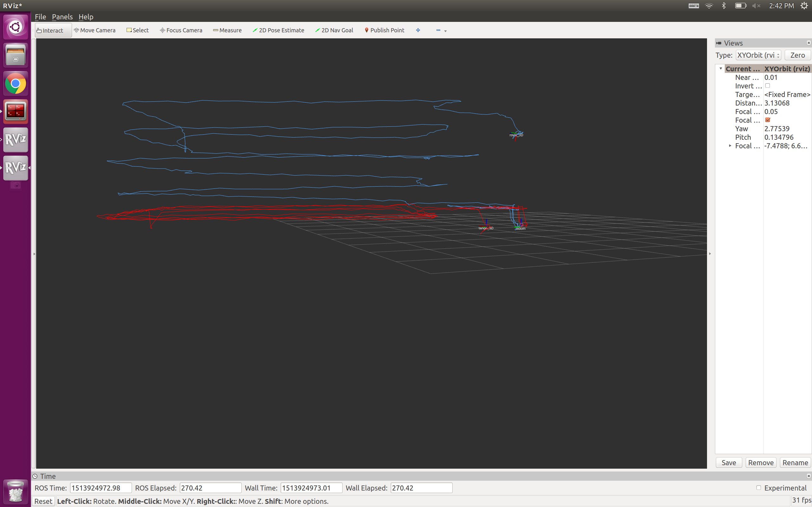Enable the Invert checkbox in Views
The image size is (812, 507).
click(x=768, y=86)
